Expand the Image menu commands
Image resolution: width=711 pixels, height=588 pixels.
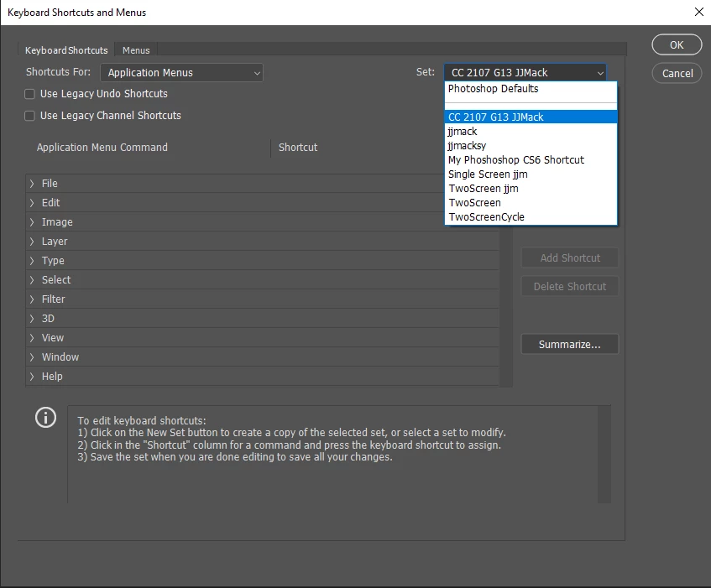click(x=32, y=222)
